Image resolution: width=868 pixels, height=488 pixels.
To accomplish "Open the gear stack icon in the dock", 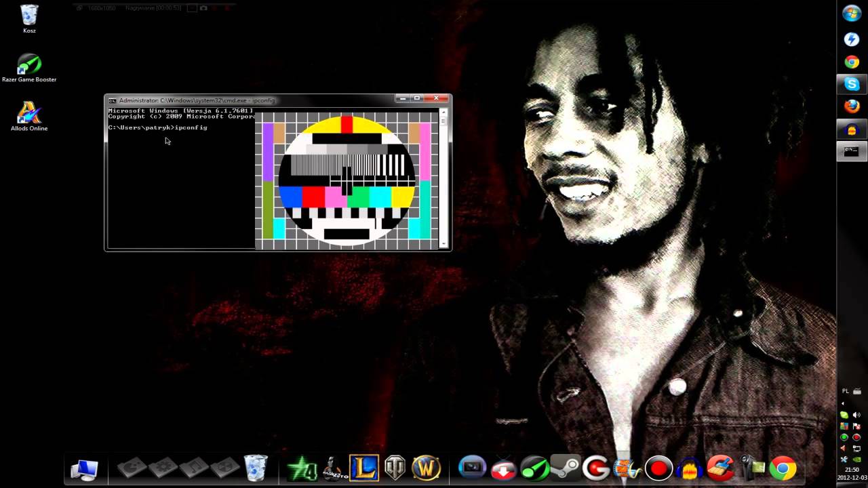I will [163, 468].
